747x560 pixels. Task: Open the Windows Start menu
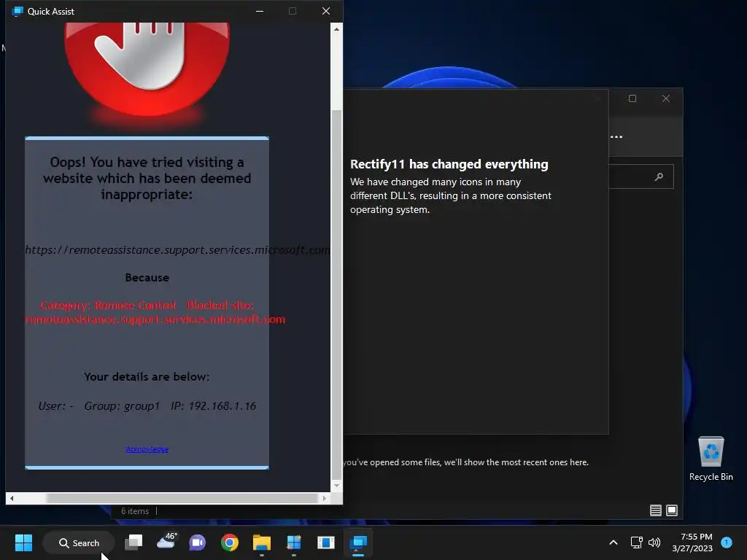(23, 542)
